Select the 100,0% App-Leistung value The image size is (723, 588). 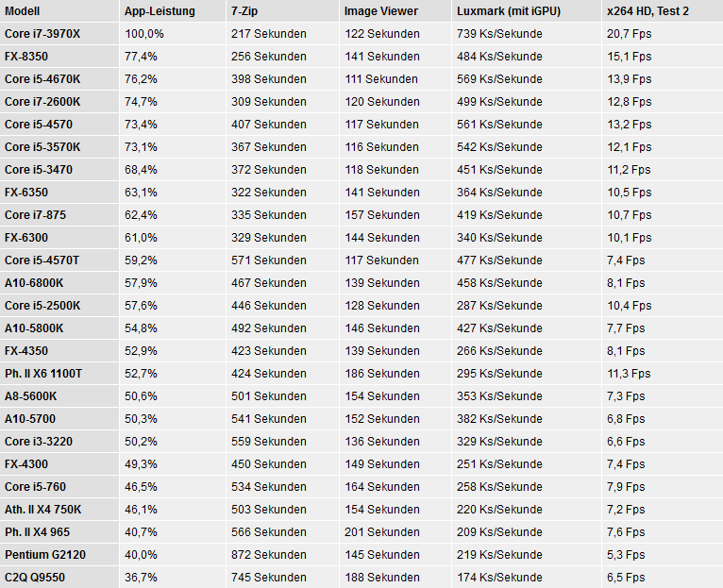[143, 34]
